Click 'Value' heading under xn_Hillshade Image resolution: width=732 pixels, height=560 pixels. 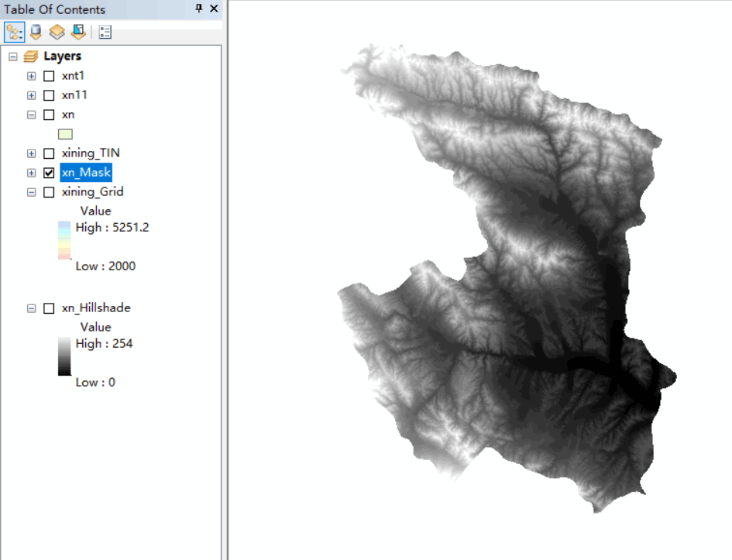(x=96, y=327)
